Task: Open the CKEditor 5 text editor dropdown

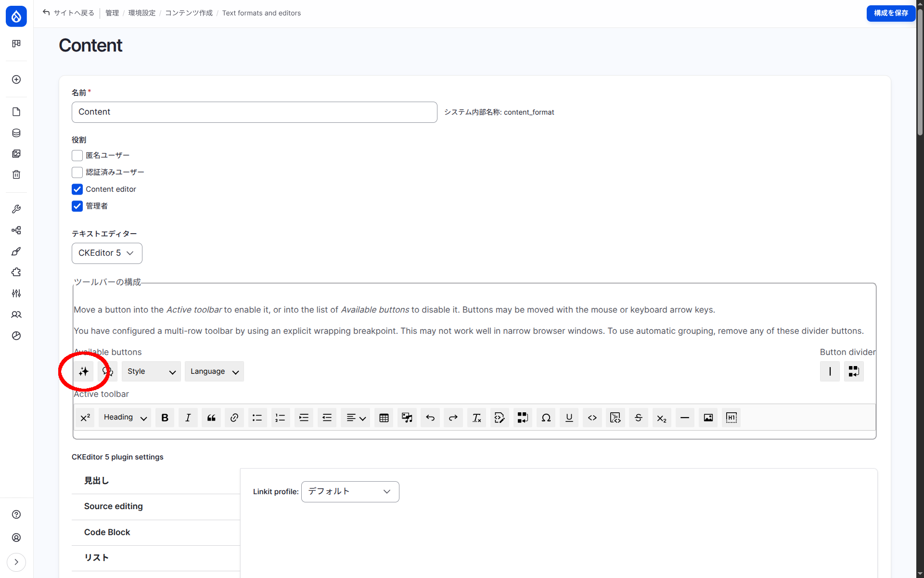Action: [106, 253]
